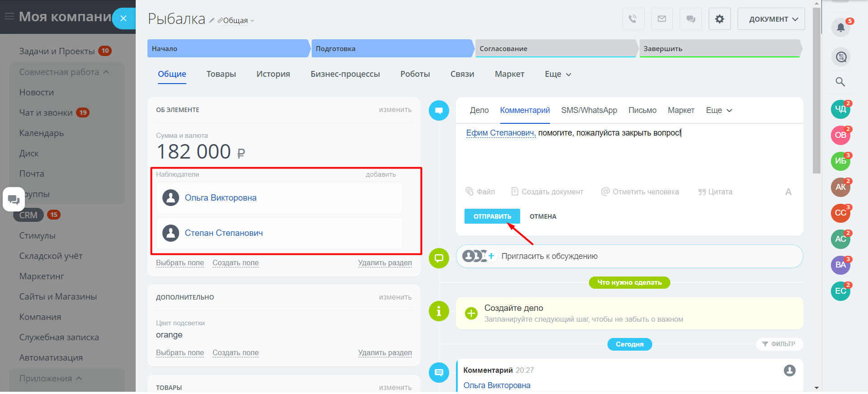Viewport: 868px width, 394px height.
Task: Click the text formatting A icon
Action: pyautogui.click(x=788, y=192)
